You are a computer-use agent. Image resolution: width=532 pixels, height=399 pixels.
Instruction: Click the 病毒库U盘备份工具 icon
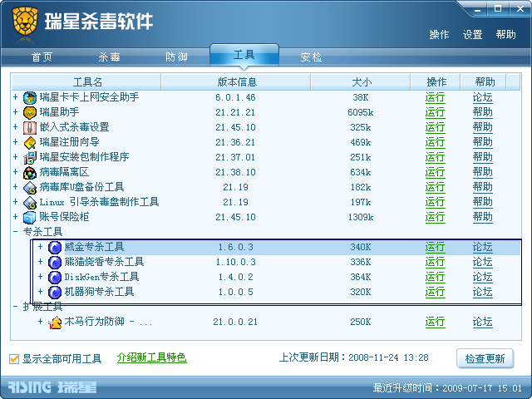(x=30, y=187)
